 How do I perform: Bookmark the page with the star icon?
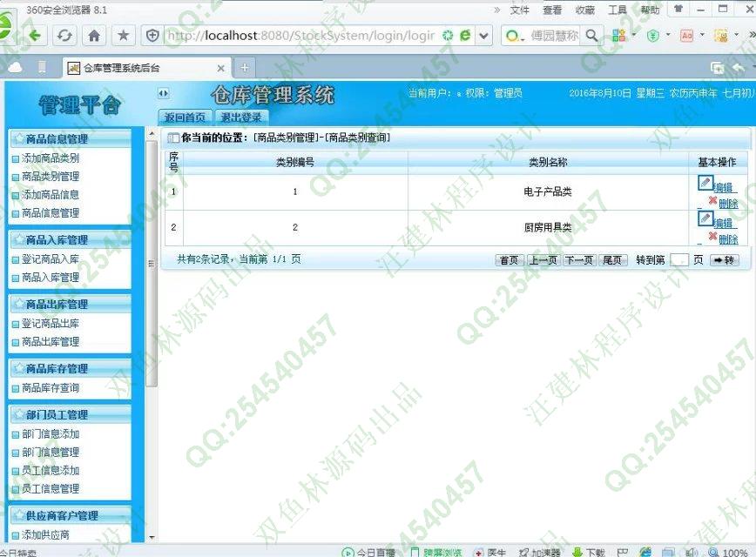click(124, 35)
